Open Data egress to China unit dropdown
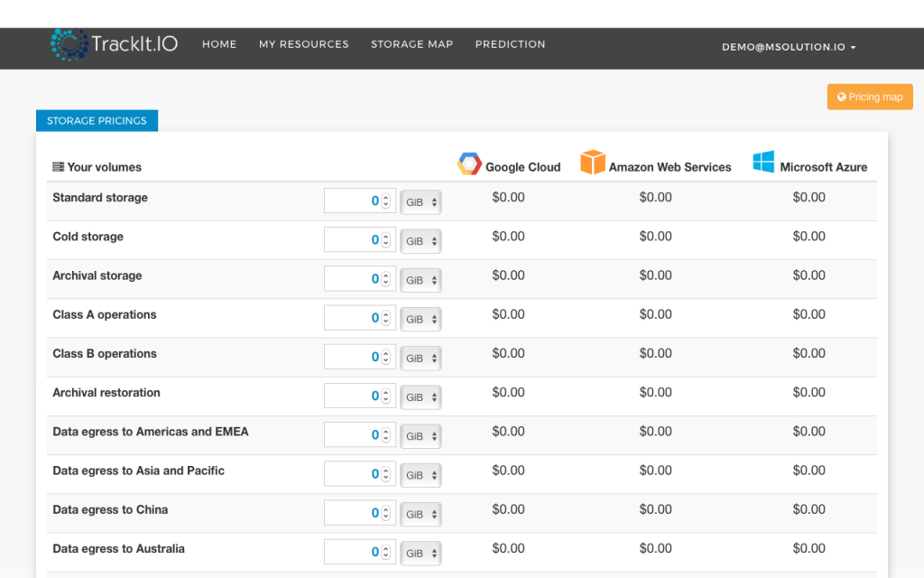Image resolution: width=924 pixels, height=578 pixels. click(420, 514)
